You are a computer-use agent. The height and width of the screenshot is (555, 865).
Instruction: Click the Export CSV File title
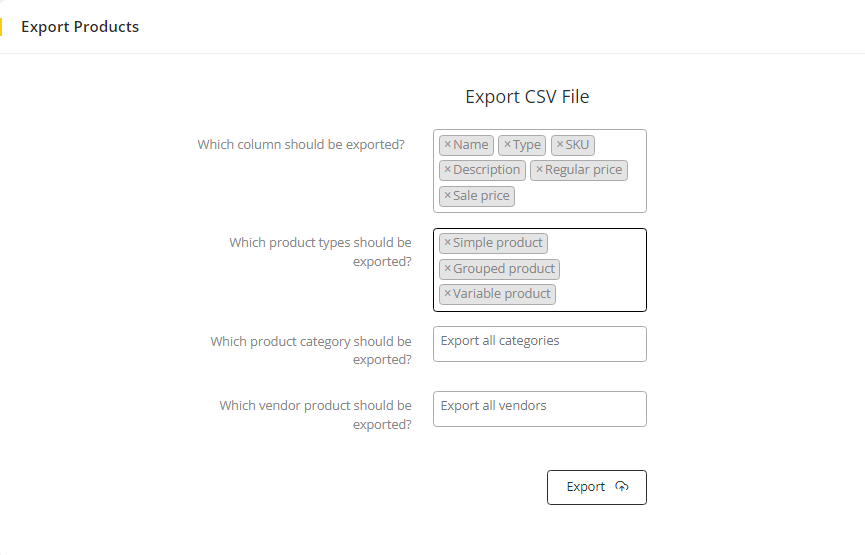(527, 97)
